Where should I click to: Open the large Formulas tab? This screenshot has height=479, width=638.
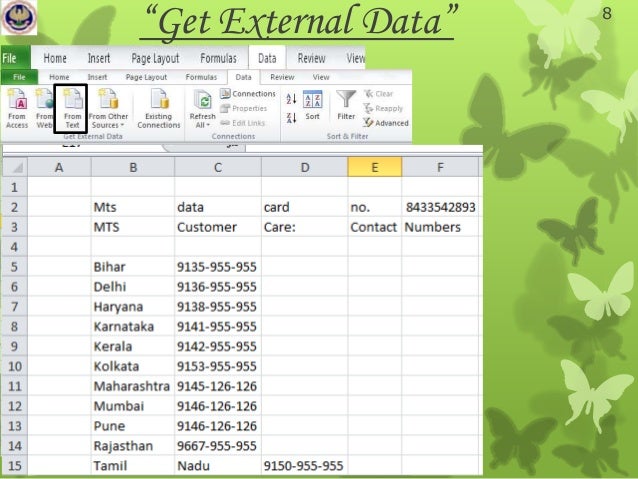(x=218, y=58)
